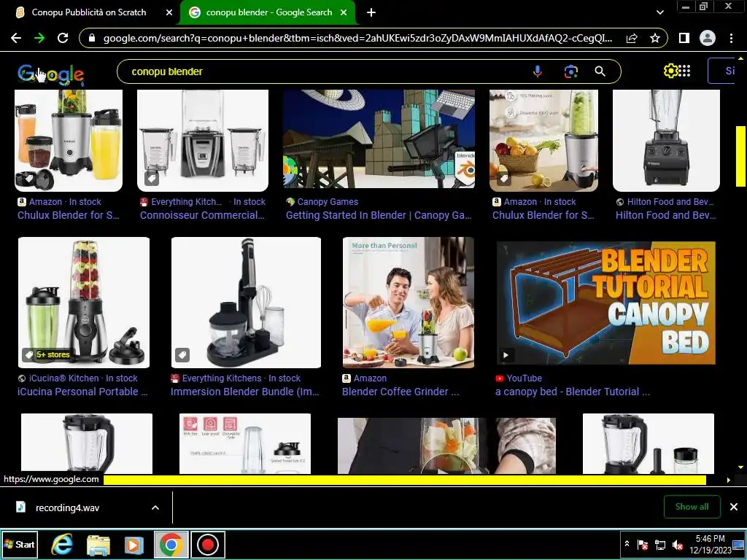This screenshot has width=747, height=560.
Task: Click the address bar URL
Action: click(357, 38)
